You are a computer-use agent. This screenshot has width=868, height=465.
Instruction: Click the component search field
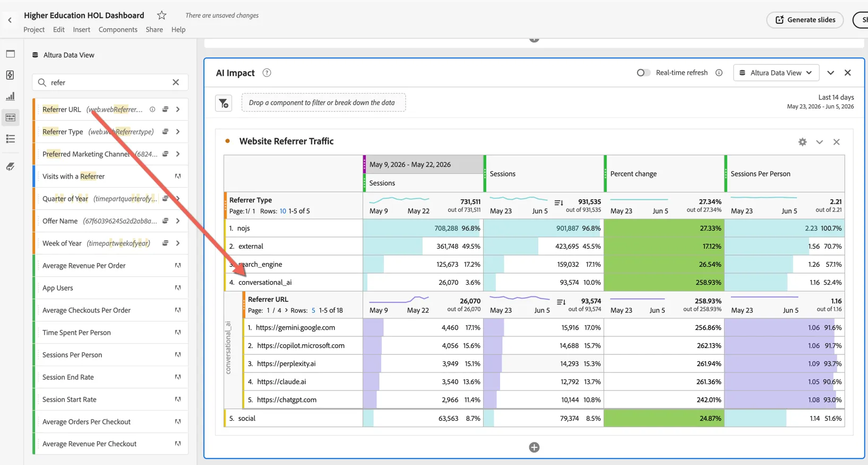[x=110, y=82]
